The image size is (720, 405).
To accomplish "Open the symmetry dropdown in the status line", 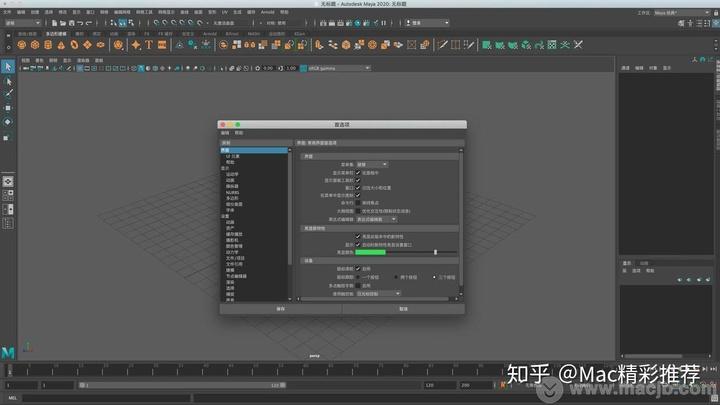I will coord(284,22).
